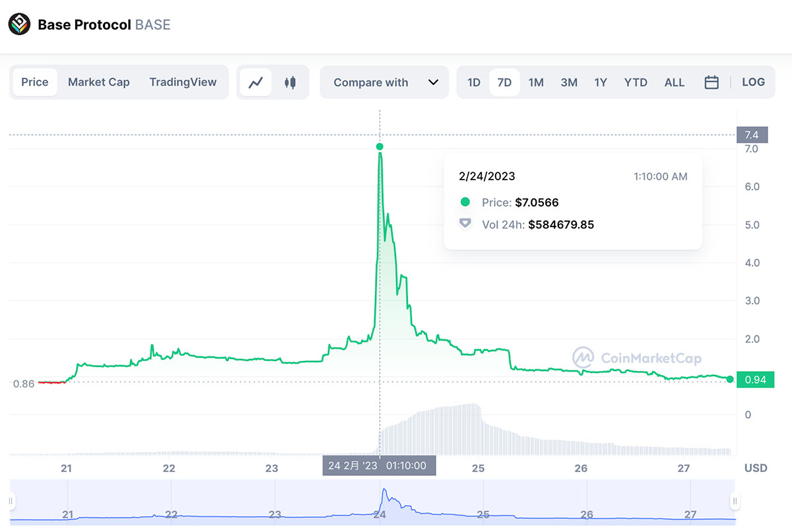Click the Base Protocol title text
The height and width of the screenshot is (532, 792).
[x=84, y=25]
